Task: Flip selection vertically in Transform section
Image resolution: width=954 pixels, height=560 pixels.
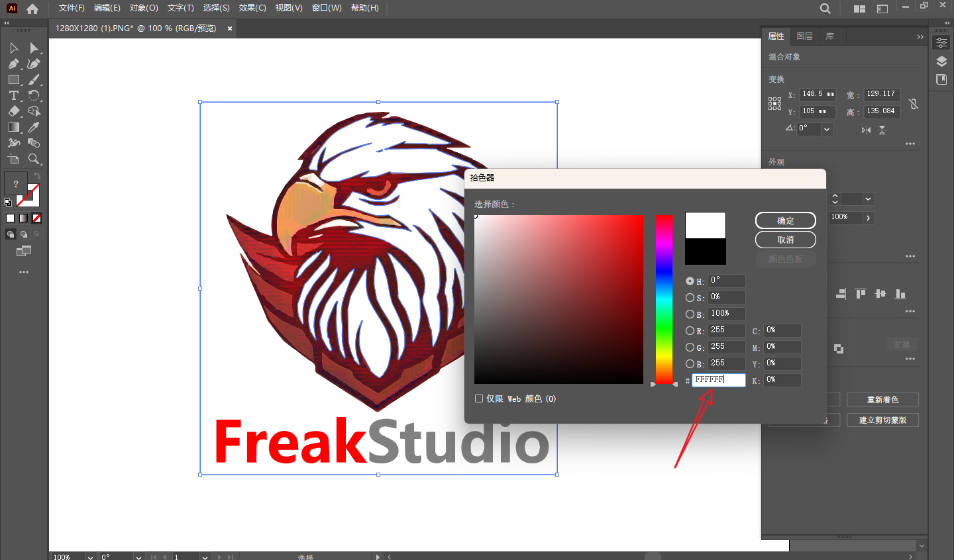Action: click(882, 130)
